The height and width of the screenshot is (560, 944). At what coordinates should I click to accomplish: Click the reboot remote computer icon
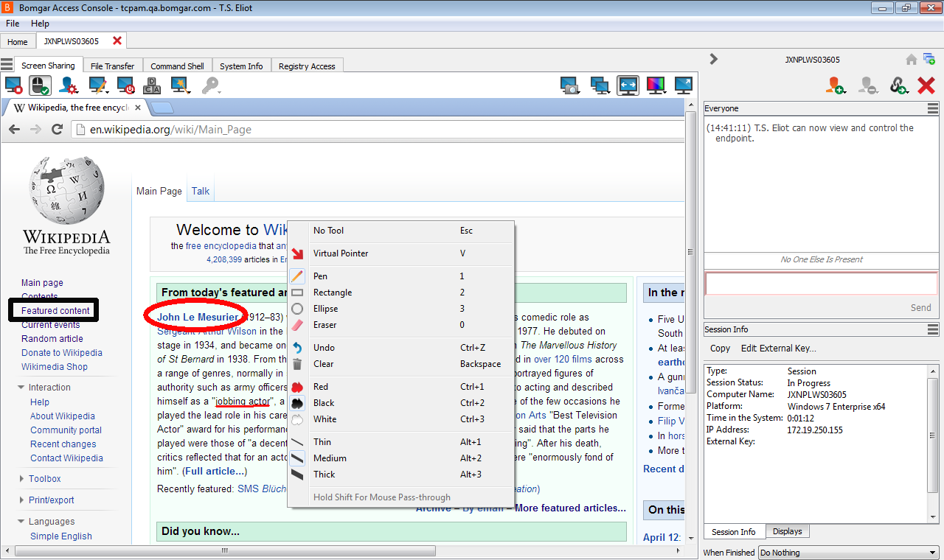(125, 86)
